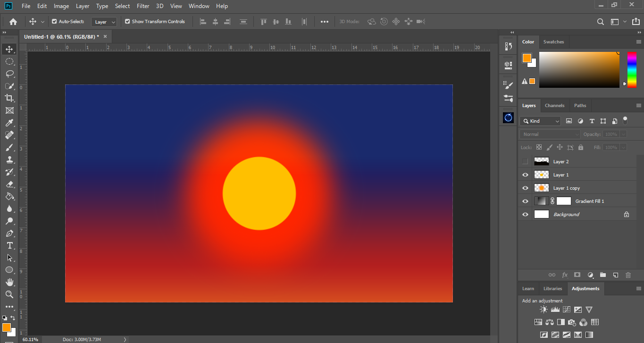Open the Filter menu

(x=143, y=6)
